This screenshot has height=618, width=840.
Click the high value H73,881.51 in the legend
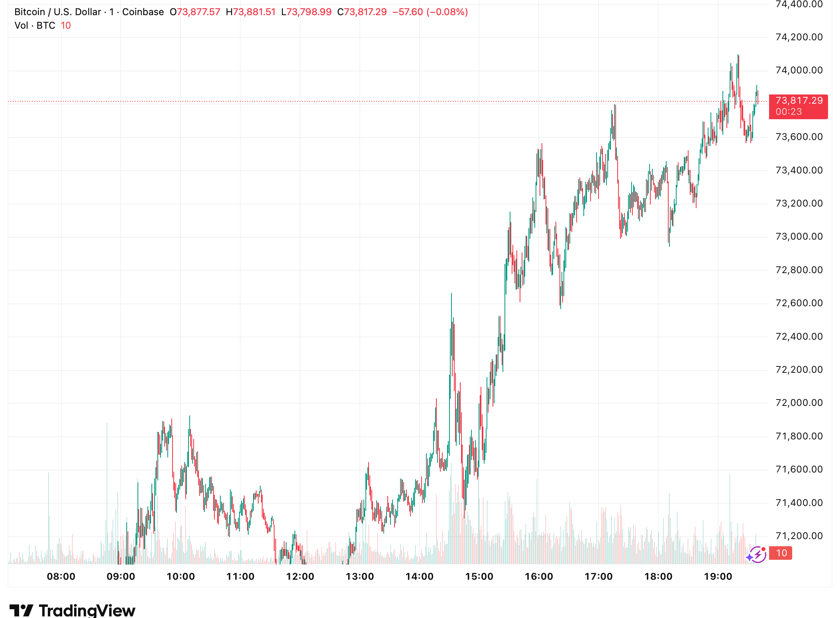[x=249, y=12]
